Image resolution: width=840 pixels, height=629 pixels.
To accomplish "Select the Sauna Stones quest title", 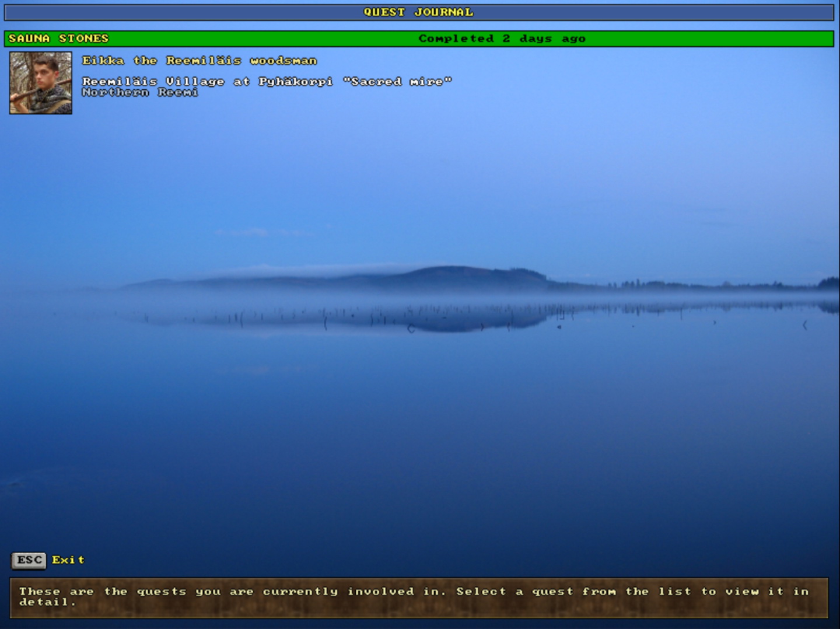I will 58,39.
